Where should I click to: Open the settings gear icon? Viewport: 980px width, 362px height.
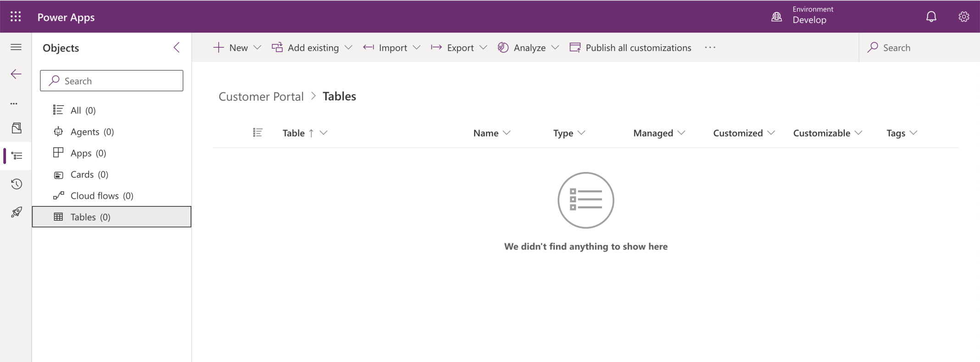(963, 17)
